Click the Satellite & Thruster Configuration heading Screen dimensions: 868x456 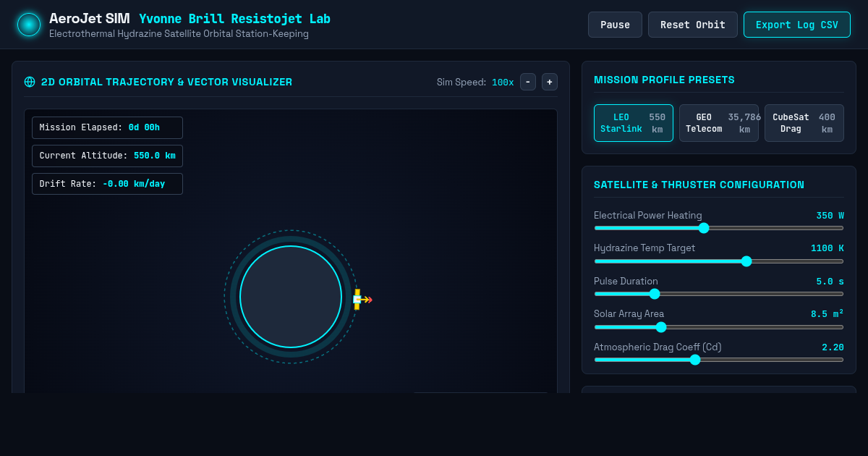coord(699,185)
